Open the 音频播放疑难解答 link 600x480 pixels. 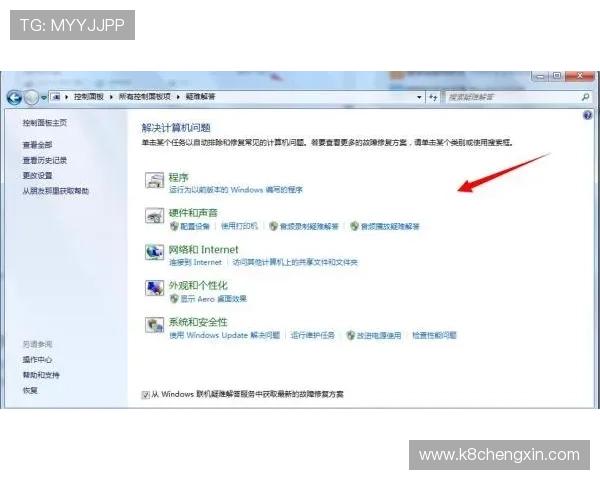(x=390, y=226)
